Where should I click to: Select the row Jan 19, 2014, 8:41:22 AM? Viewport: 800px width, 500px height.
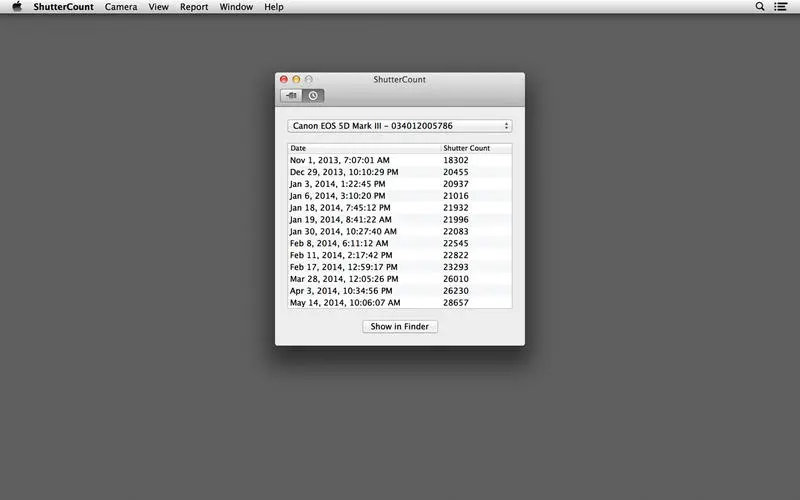[399, 219]
